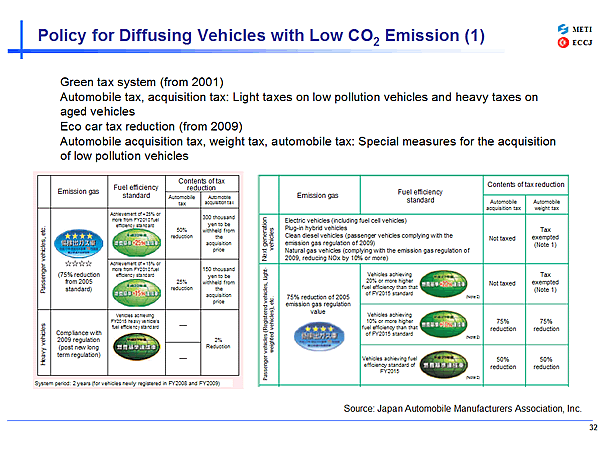Click the red ECCJ logo icon
The width and height of the screenshot is (600, 450).
pos(563,42)
